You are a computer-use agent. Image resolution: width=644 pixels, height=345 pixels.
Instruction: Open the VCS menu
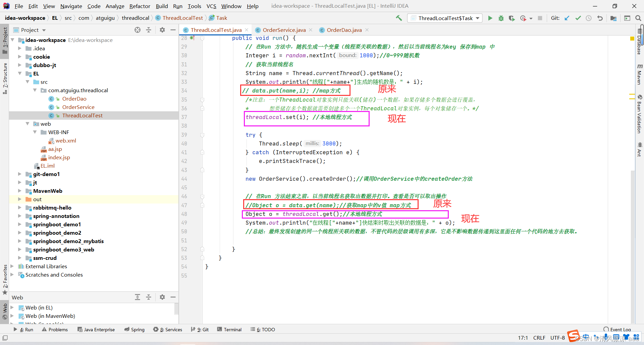[x=211, y=6]
